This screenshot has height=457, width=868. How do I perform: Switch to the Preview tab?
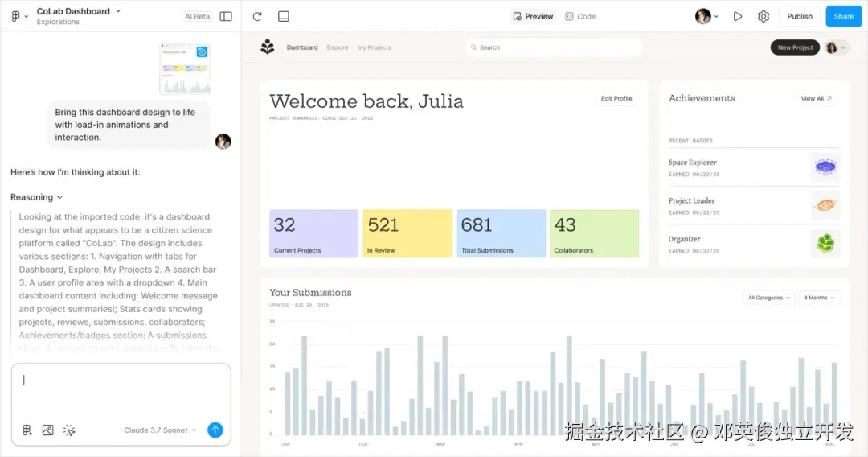[x=533, y=16]
